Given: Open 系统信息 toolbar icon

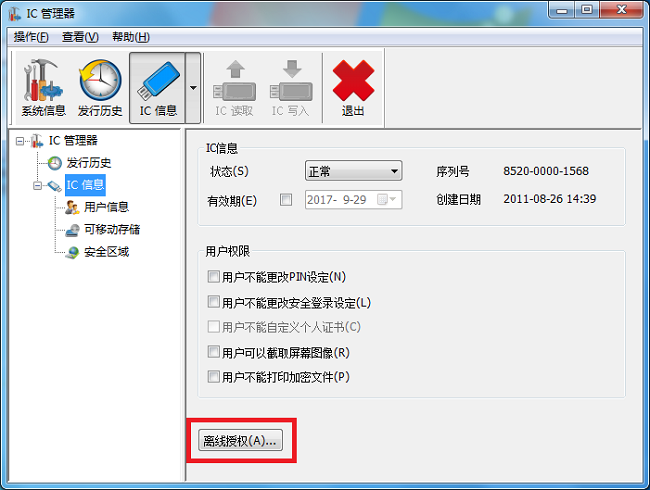Looking at the screenshot, I should (43, 88).
